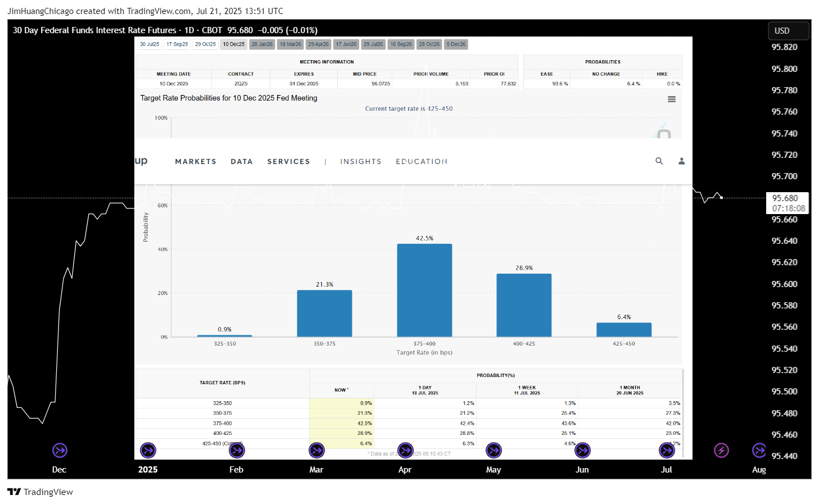
Task: Click the 'Target Rate (in bps)' axis title
Action: (x=424, y=353)
